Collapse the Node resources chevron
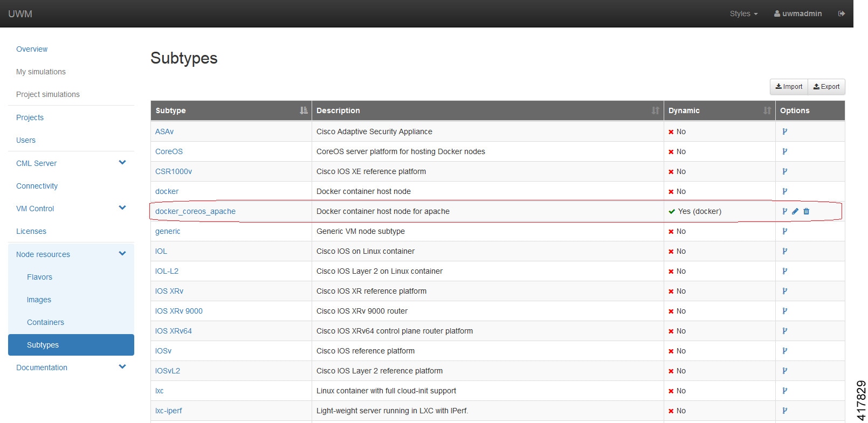868x423 pixels. (122, 253)
